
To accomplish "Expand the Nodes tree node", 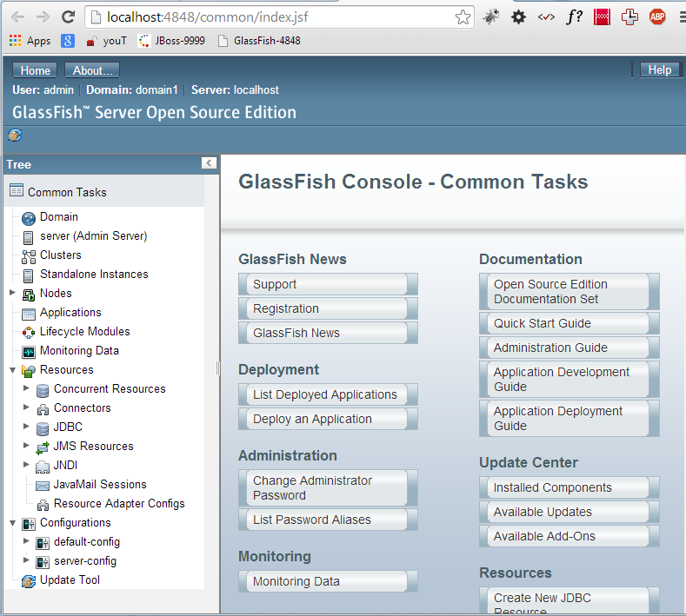I will [12, 293].
